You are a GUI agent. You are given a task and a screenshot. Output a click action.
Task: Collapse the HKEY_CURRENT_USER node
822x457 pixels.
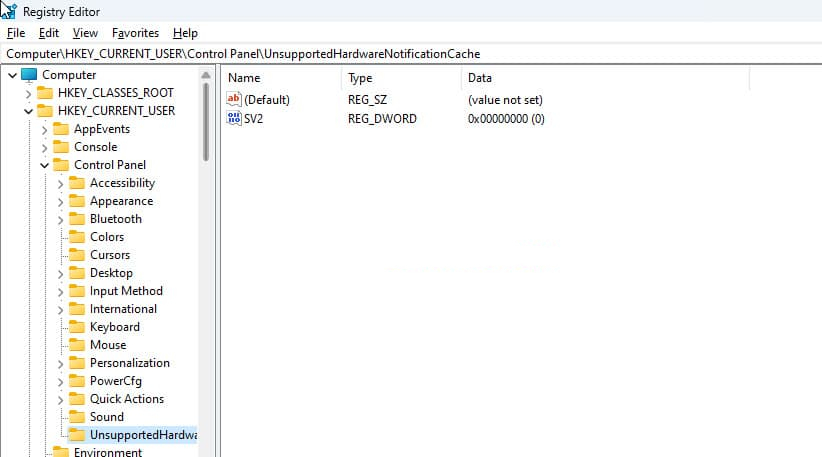point(28,111)
